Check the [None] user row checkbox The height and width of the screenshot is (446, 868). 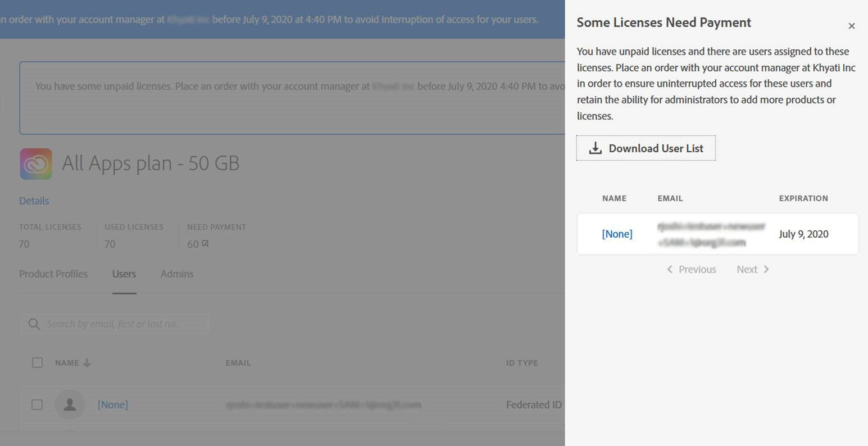[37, 404]
